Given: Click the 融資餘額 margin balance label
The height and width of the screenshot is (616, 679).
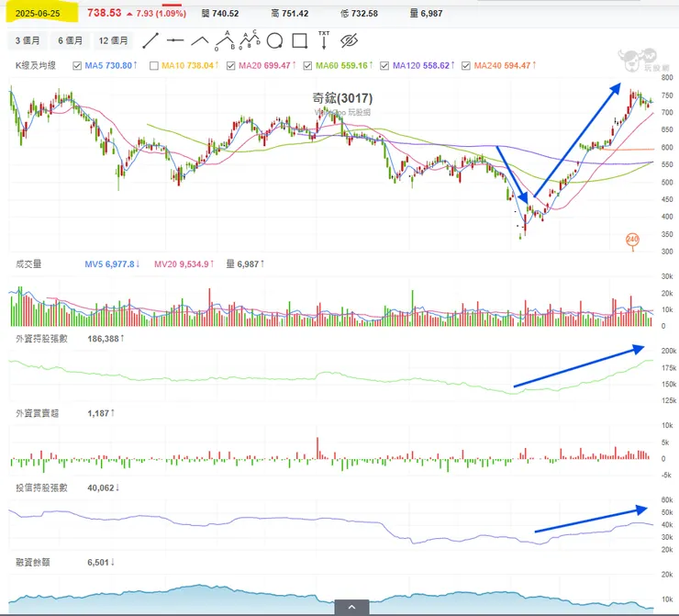Looking at the screenshot, I should coord(33,562).
